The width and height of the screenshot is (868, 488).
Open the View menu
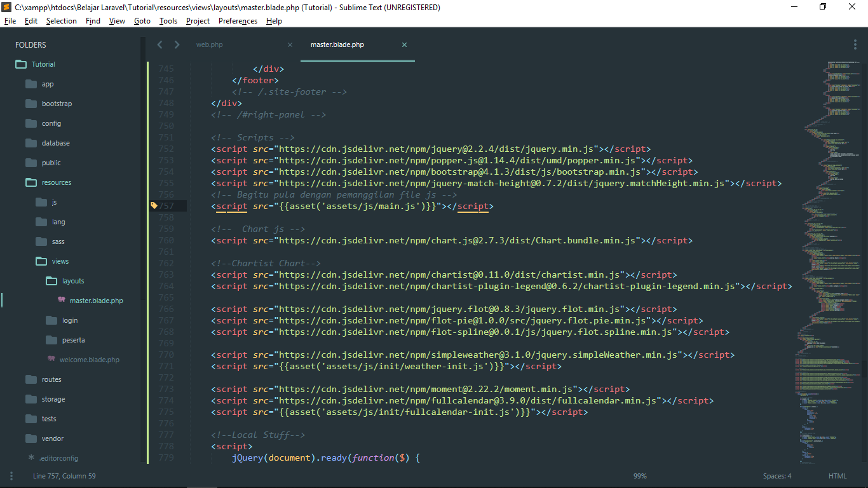tap(117, 21)
